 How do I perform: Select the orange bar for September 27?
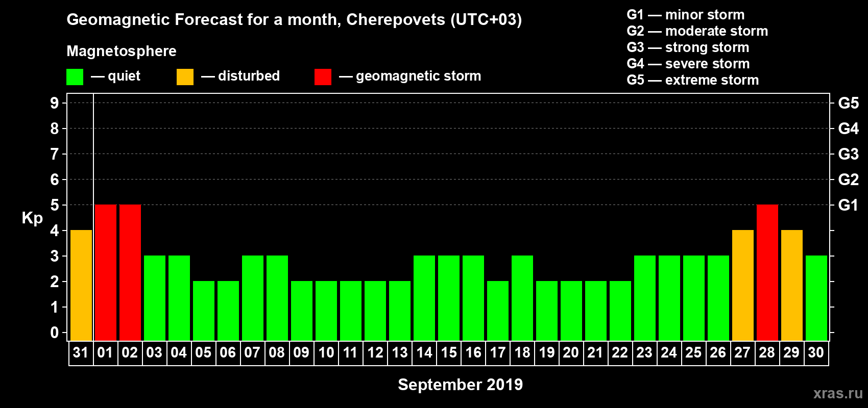(x=743, y=285)
